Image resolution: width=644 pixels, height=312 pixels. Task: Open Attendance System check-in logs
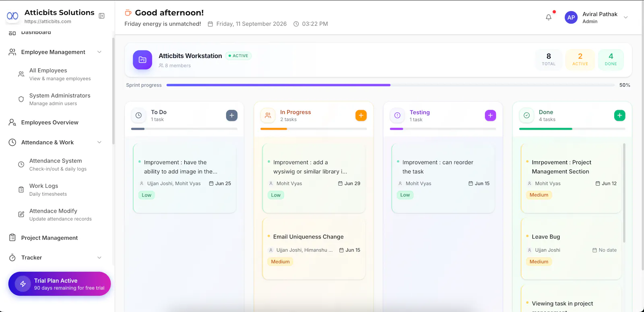point(58,164)
